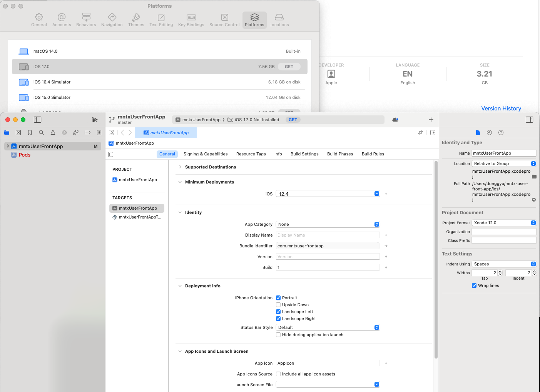Toggle the navigator sidebar panel icon

(37, 120)
